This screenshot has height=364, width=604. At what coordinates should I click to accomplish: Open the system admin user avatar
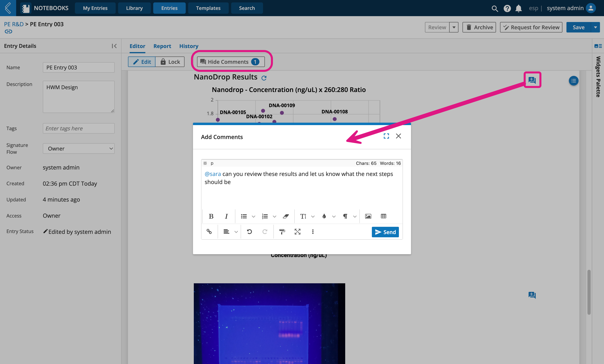tap(591, 8)
